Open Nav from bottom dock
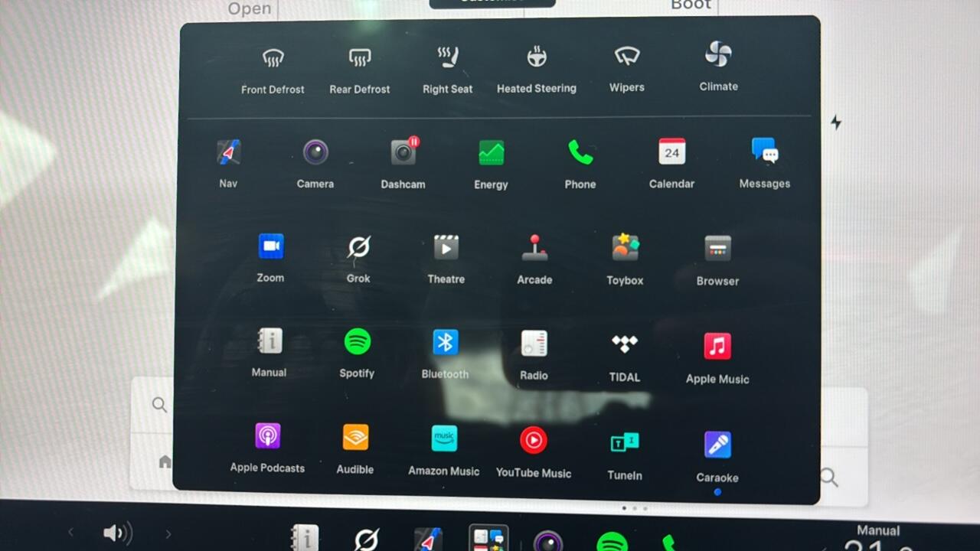The width and height of the screenshot is (980, 551). tap(427, 540)
